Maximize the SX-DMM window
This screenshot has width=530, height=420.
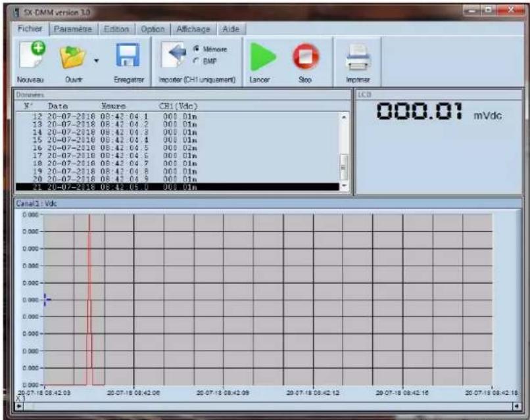click(488, 11)
